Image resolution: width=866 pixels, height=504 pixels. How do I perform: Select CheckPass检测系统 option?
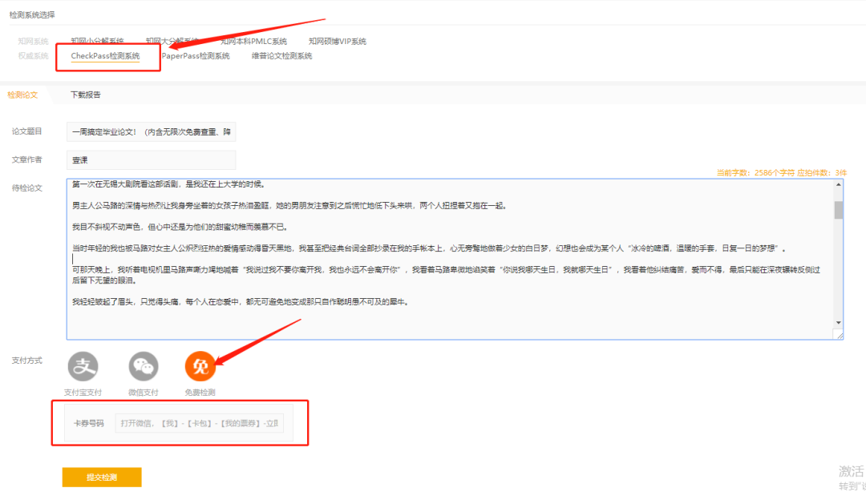pos(105,56)
